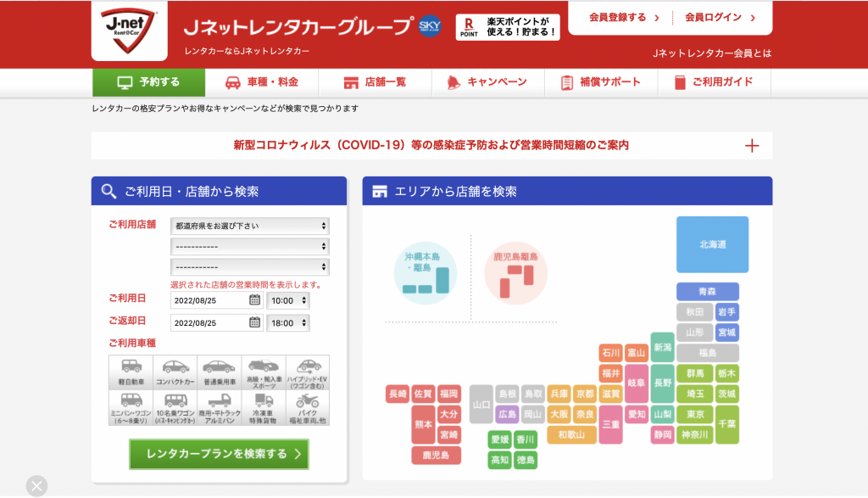
Task: Open the 車種・料金 navigation tab
Action: coord(261,82)
